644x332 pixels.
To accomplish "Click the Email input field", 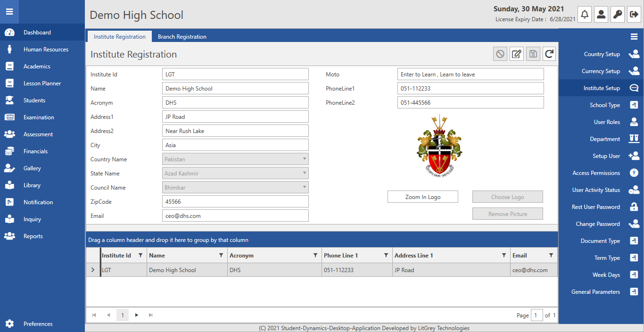I will tap(235, 216).
